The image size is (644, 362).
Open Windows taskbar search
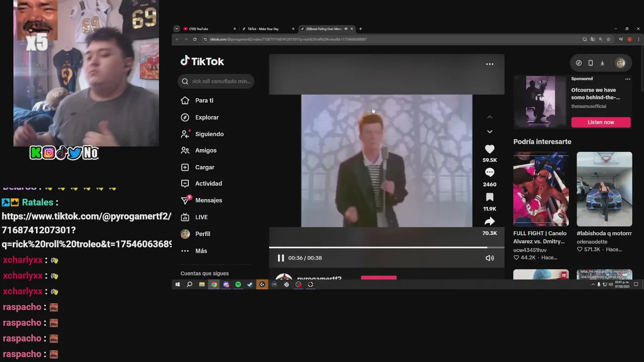[190, 285]
